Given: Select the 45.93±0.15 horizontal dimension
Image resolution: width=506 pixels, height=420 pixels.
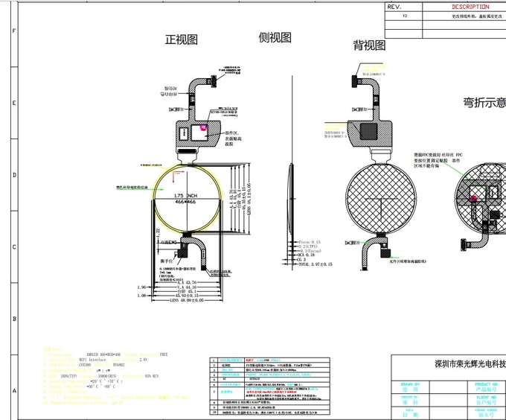Looking at the screenshot, I should click(x=187, y=296).
